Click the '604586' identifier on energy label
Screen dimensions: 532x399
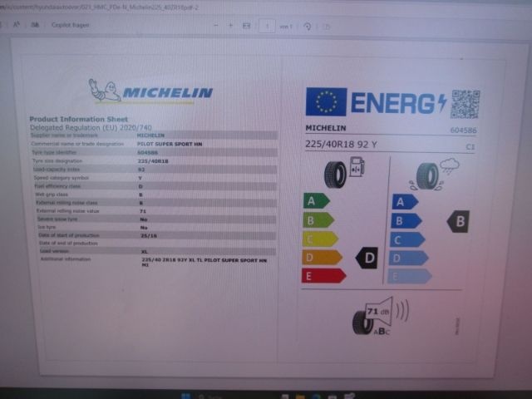click(x=464, y=130)
